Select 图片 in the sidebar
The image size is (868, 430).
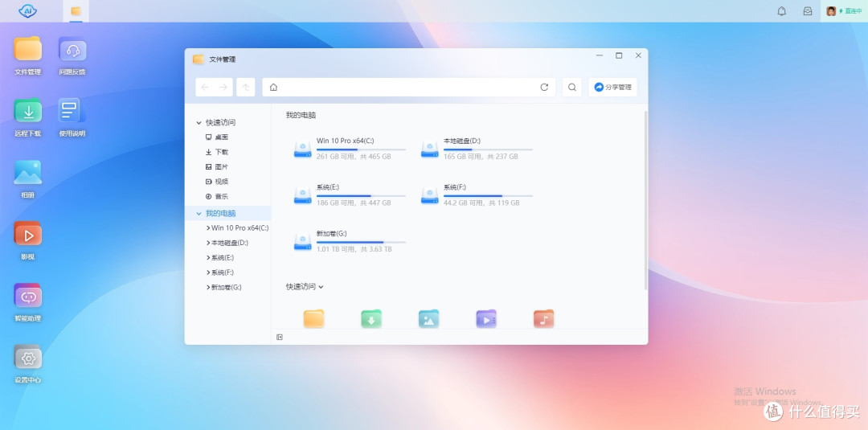point(216,166)
